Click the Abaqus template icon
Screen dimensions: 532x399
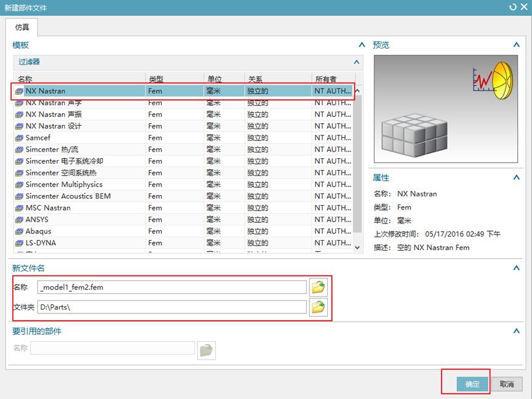(x=19, y=232)
